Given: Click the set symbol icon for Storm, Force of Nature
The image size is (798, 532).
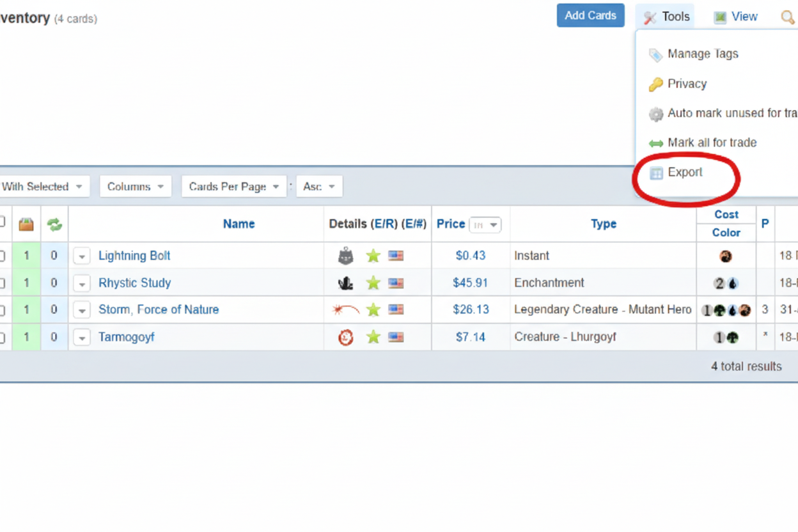Looking at the screenshot, I should click(x=345, y=310).
